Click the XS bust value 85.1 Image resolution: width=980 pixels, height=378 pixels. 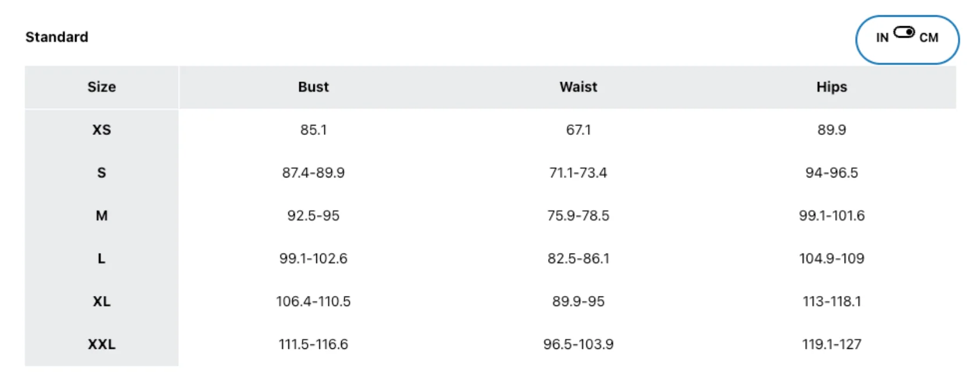coord(313,130)
